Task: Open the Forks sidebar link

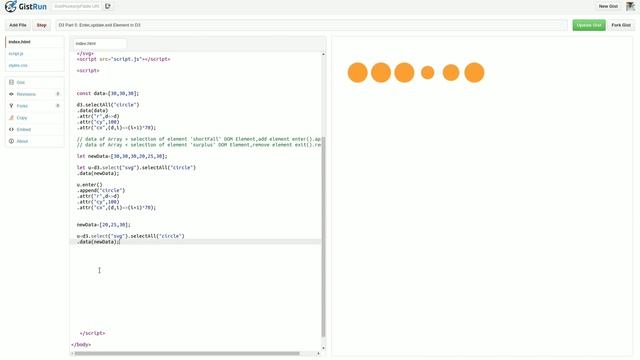Action: (x=22, y=106)
